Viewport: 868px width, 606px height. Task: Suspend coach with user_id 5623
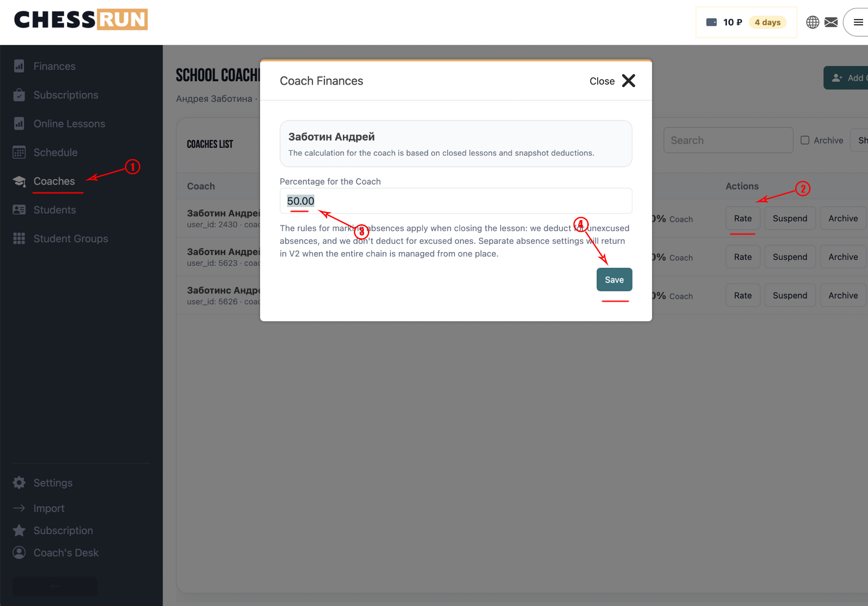790,257
